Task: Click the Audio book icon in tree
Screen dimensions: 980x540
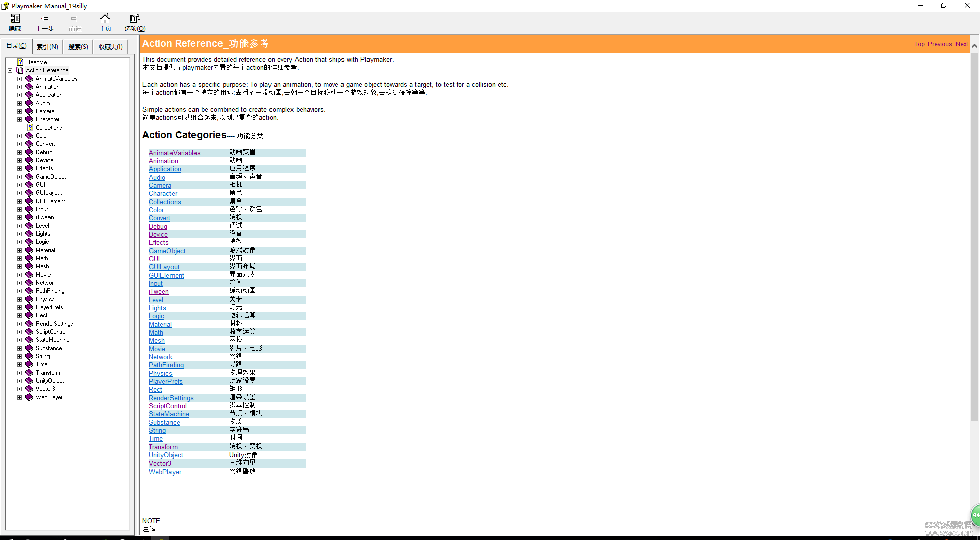Action: [x=29, y=103]
